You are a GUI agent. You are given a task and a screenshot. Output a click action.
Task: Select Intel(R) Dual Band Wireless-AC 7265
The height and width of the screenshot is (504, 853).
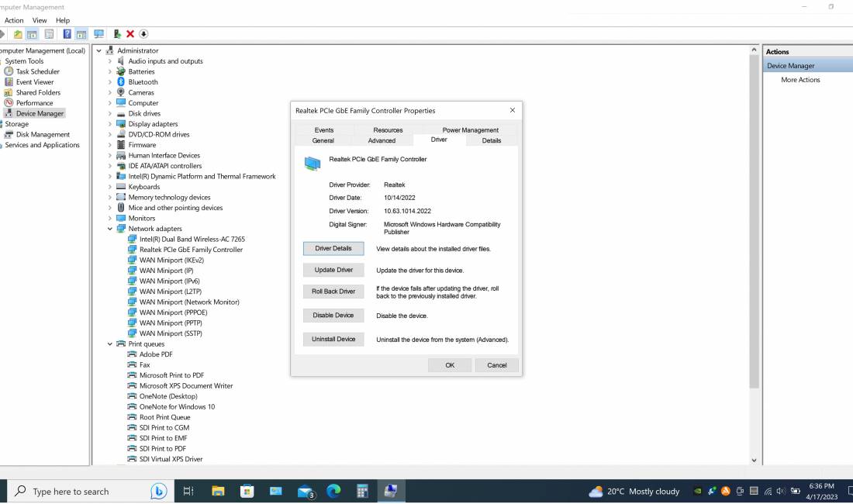(192, 240)
